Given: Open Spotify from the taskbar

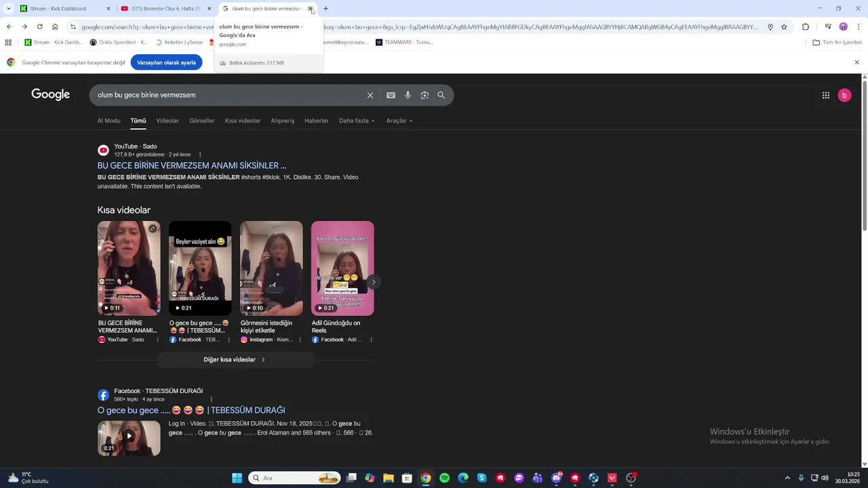Looking at the screenshot, I should tap(444, 478).
